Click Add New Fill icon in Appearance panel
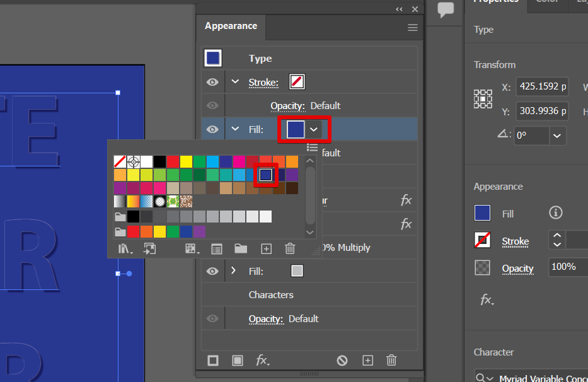The width and height of the screenshot is (588, 382). tap(238, 361)
